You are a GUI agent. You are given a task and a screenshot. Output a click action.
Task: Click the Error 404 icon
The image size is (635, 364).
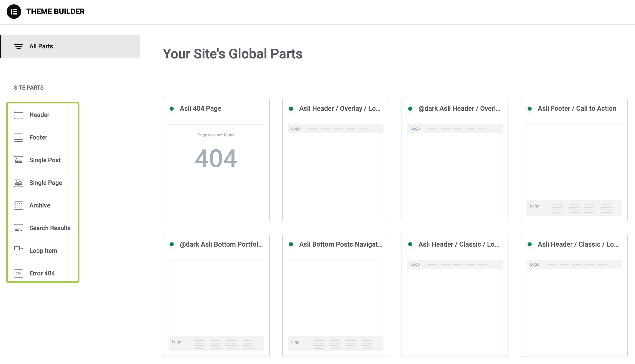pyautogui.click(x=18, y=273)
